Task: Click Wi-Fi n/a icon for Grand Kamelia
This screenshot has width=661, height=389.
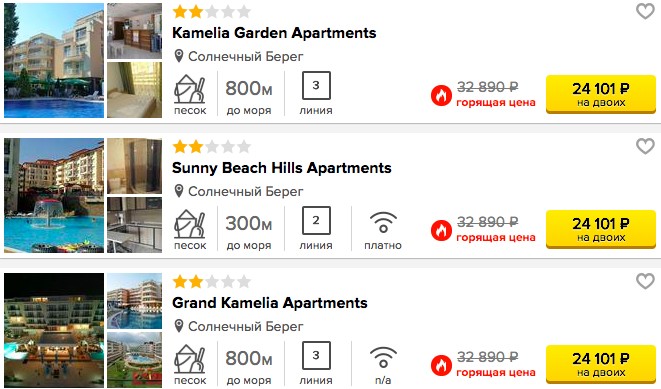Action: [383, 357]
